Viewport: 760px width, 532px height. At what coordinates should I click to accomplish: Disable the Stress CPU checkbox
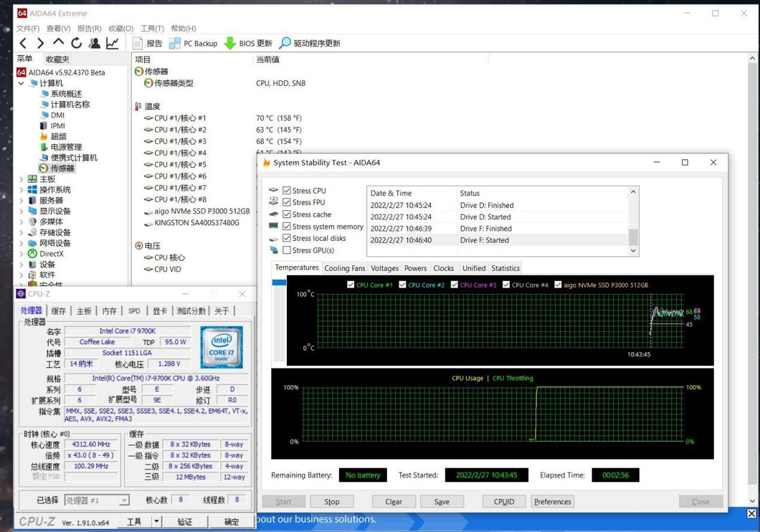[x=287, y=191]
